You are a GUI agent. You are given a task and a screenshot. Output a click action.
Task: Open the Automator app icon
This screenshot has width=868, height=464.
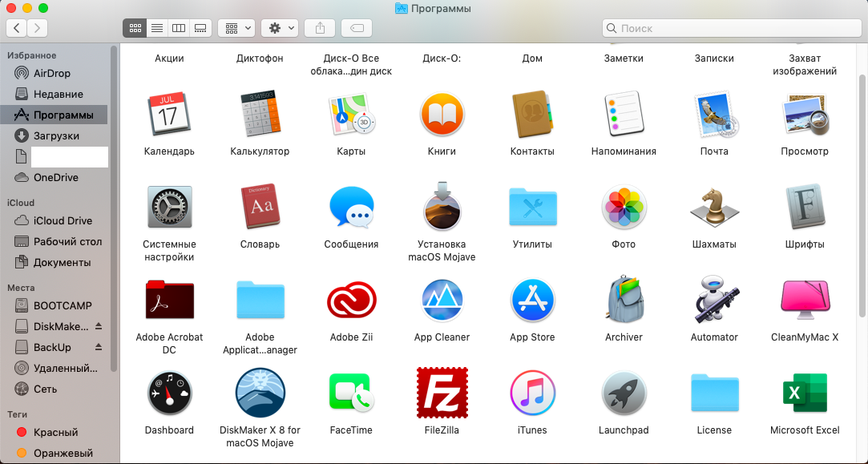(x=714, y=299)
